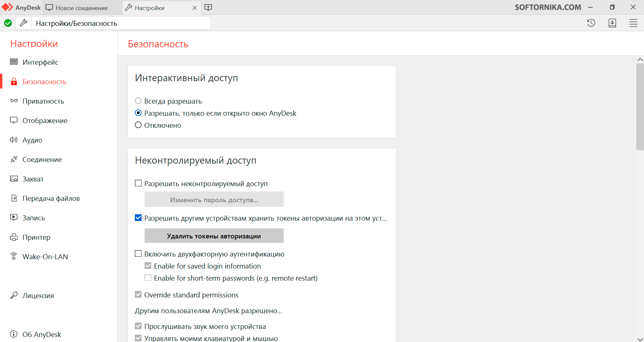Open Лицензия settings section
This screenshot has height=342, width=644.
coord(38,295)
